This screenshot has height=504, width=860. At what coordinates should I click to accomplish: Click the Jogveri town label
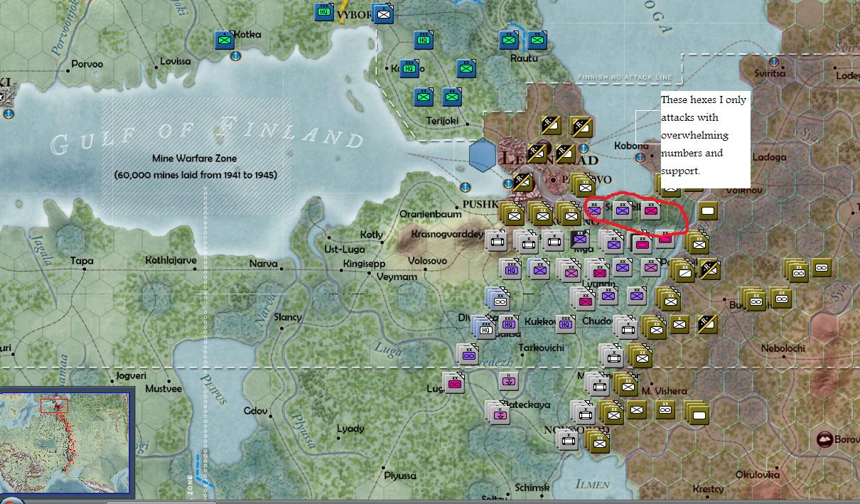pos(130,374)
